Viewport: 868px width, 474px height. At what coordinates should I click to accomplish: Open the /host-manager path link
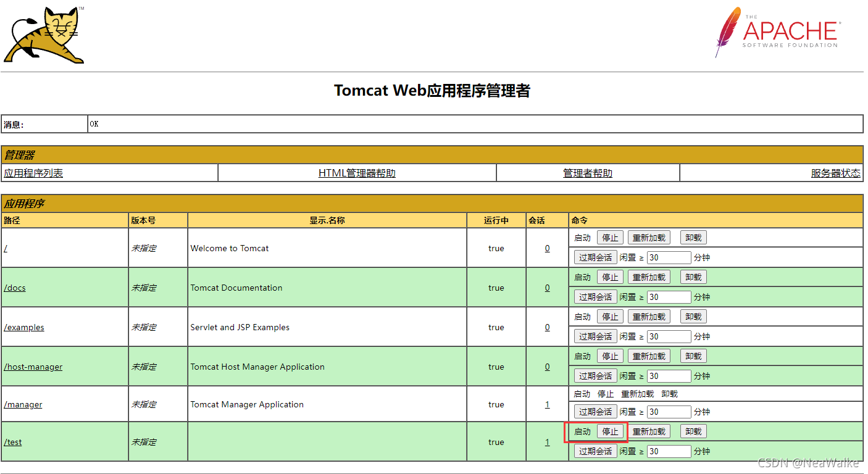(33, 367)
